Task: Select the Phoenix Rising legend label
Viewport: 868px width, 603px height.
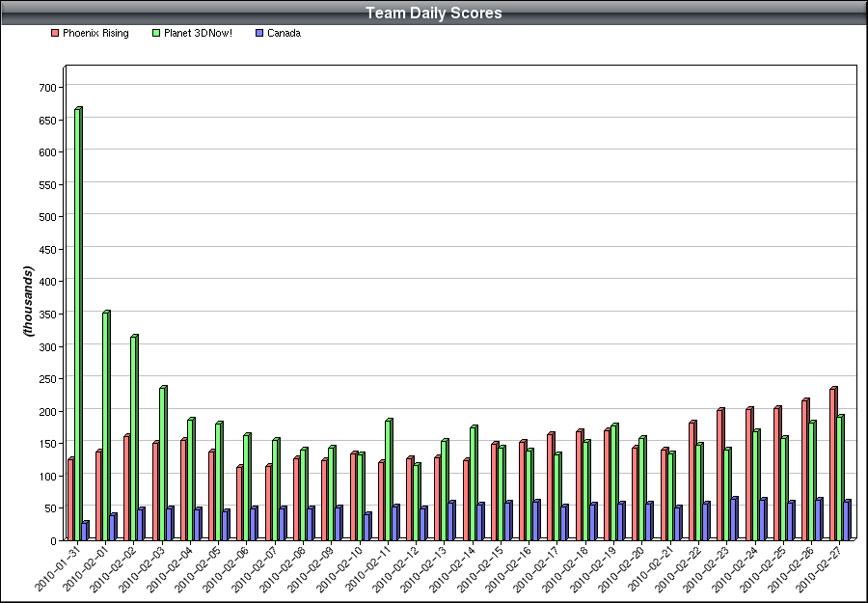Action: pos(95,33)
